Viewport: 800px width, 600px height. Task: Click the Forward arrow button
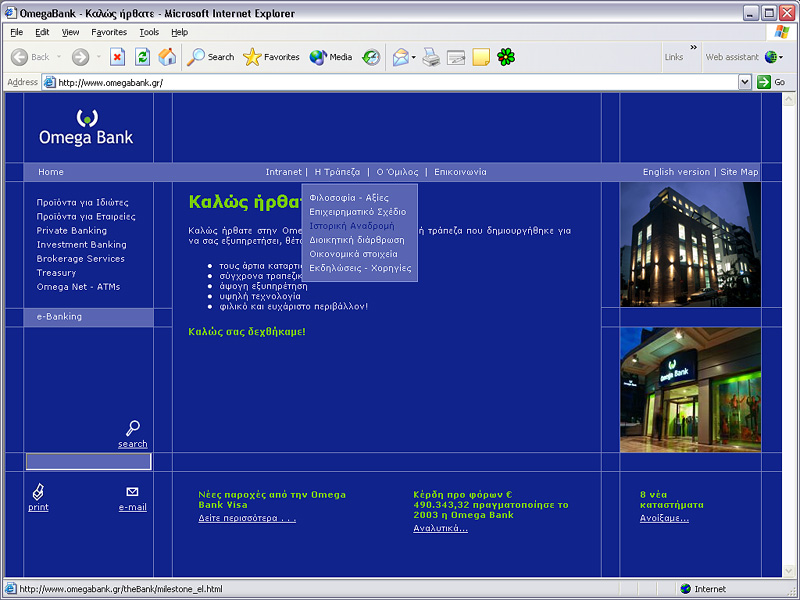(x=80, y=57)
